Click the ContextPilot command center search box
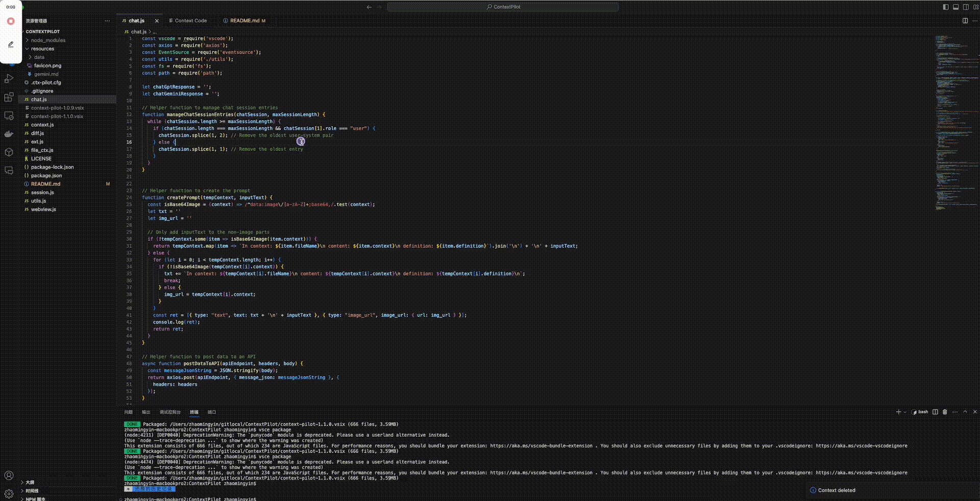 (503, 7)
